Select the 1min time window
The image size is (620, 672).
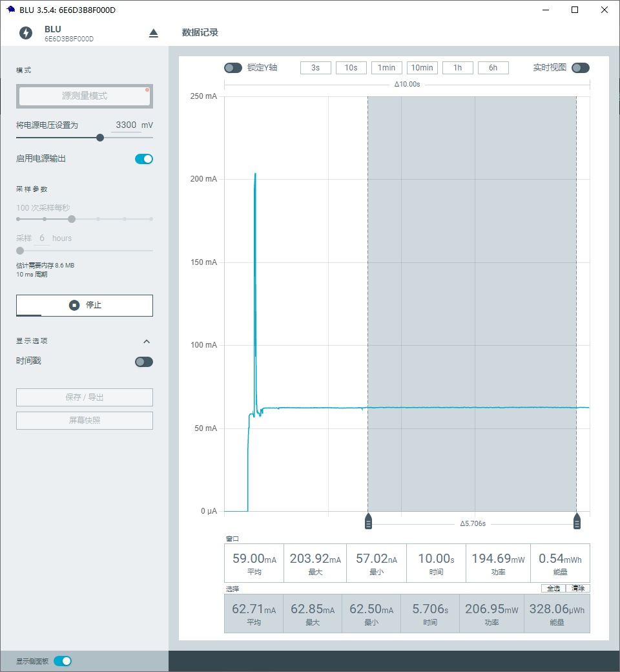click(386, 68)
